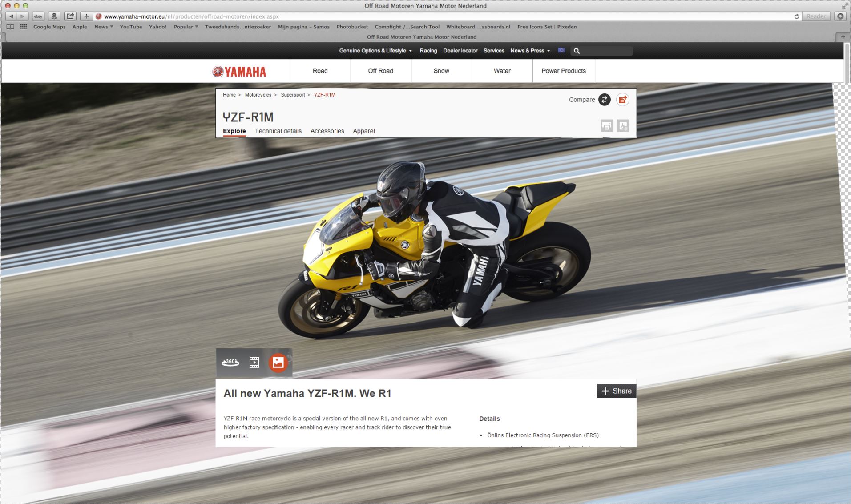Open the YouTube bookmark
Screen dimensions: 851x504
(x=131, y=27)
